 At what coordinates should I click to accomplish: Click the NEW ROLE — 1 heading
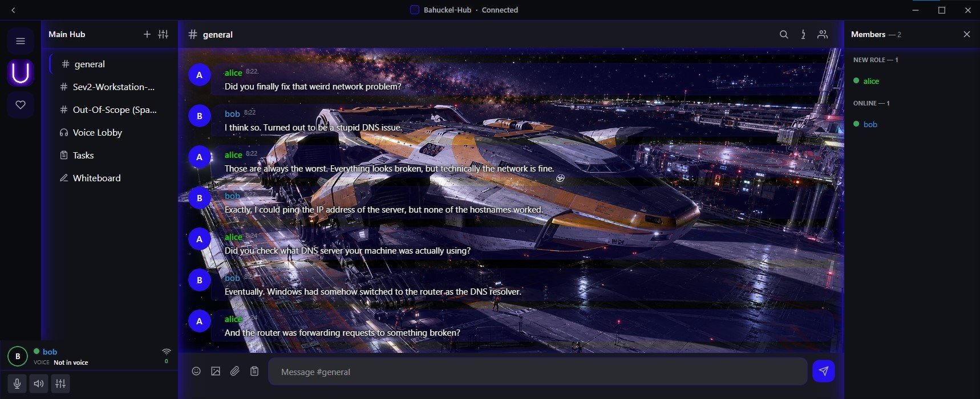click(x=876, y=60)
